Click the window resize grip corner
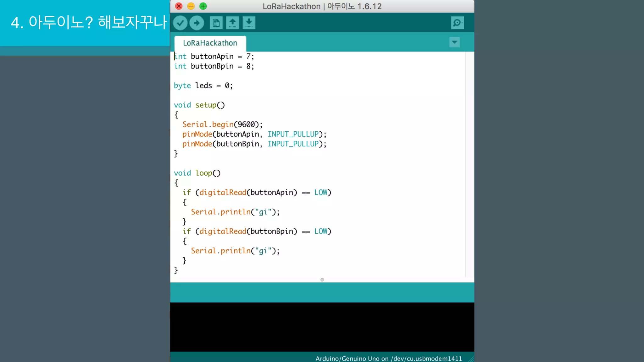Viewport: 644px width, 362px height. click(471, 359)
